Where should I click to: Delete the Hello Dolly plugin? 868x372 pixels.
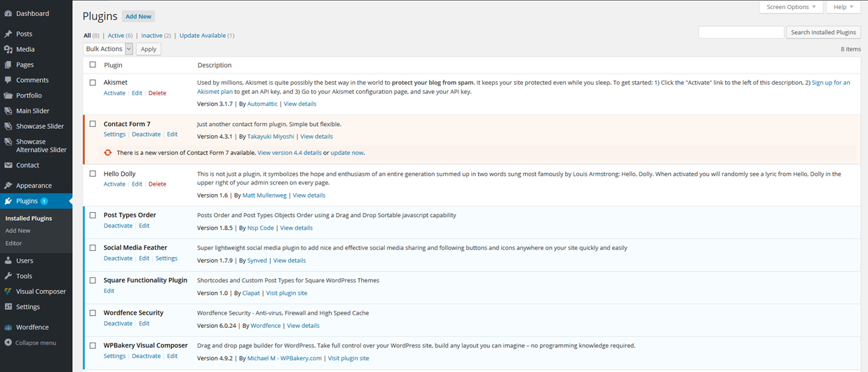(157, 184)
